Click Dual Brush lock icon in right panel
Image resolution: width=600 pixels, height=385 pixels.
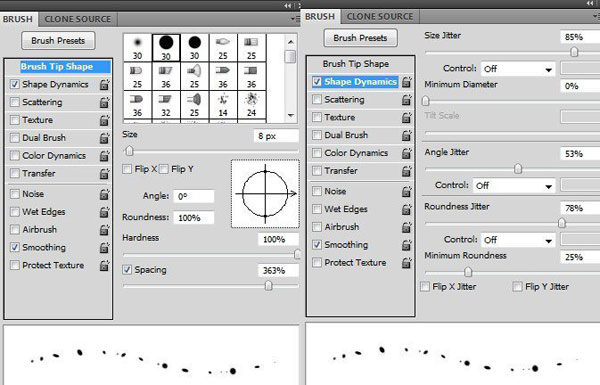(x=407, y=135)
